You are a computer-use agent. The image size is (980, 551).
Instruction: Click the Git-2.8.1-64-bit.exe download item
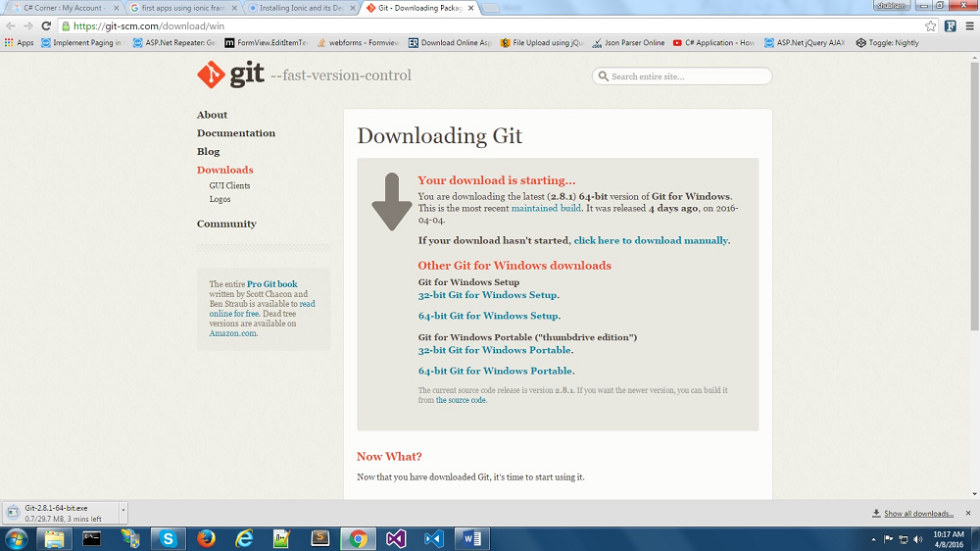coord(60,513)
